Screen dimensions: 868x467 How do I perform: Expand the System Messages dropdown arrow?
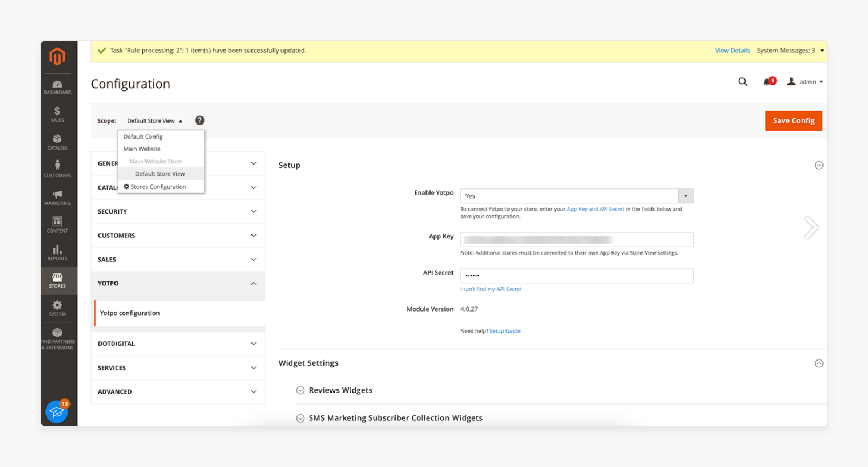tap(822, 51)
